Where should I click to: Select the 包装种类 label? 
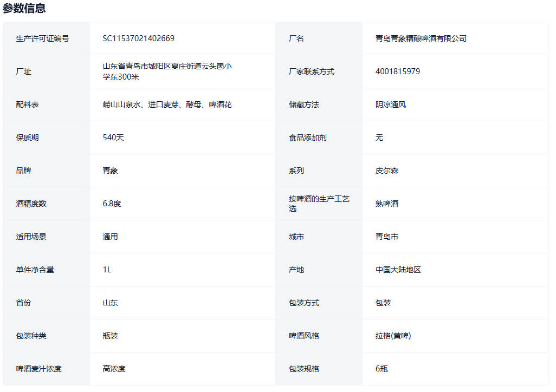(31, 335)
